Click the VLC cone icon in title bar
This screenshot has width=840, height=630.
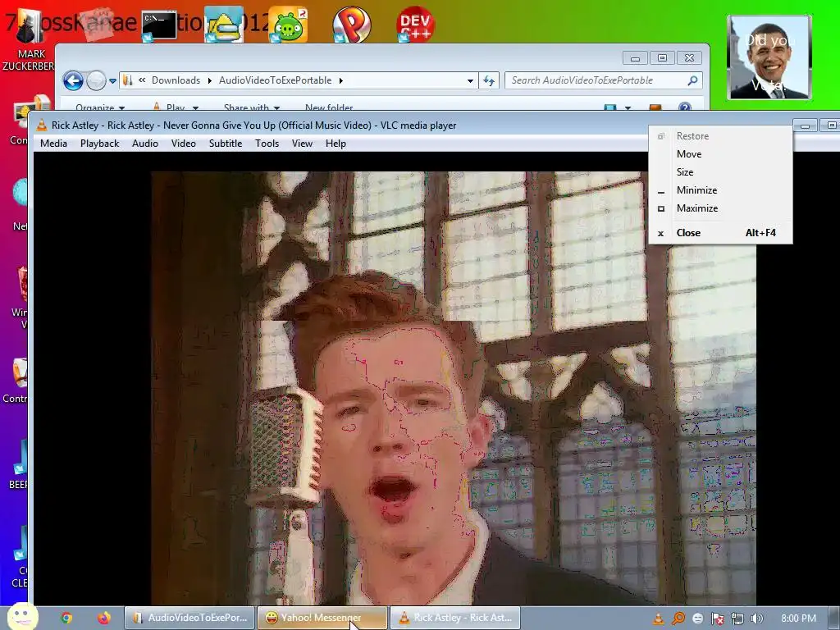(x=41, y=126)
